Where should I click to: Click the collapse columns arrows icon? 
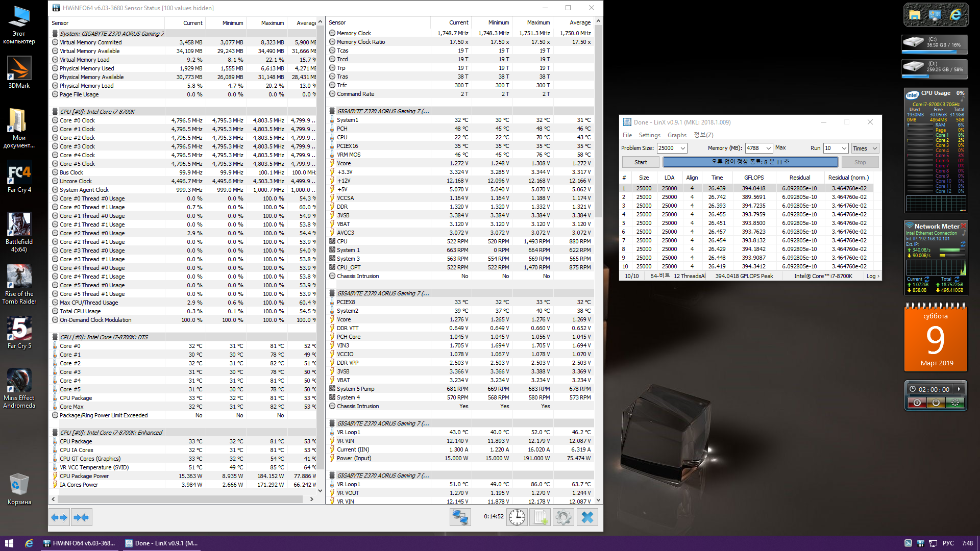(x=81, y=517)
